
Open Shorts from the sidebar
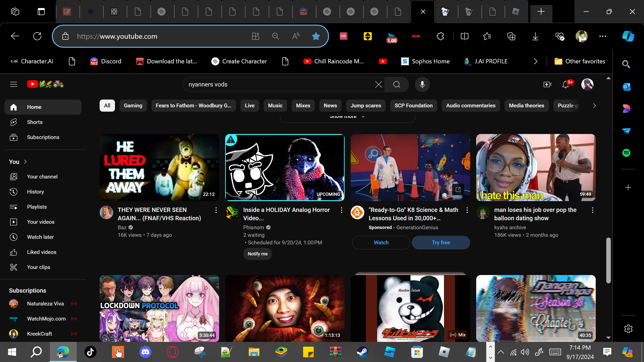tap(35, 122)
